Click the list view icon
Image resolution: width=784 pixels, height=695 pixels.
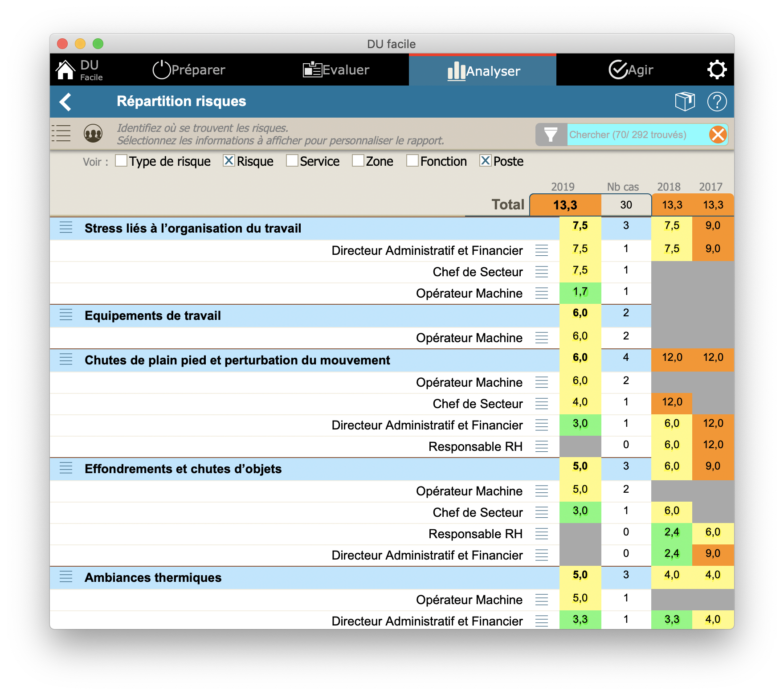[x=61, y=133]
